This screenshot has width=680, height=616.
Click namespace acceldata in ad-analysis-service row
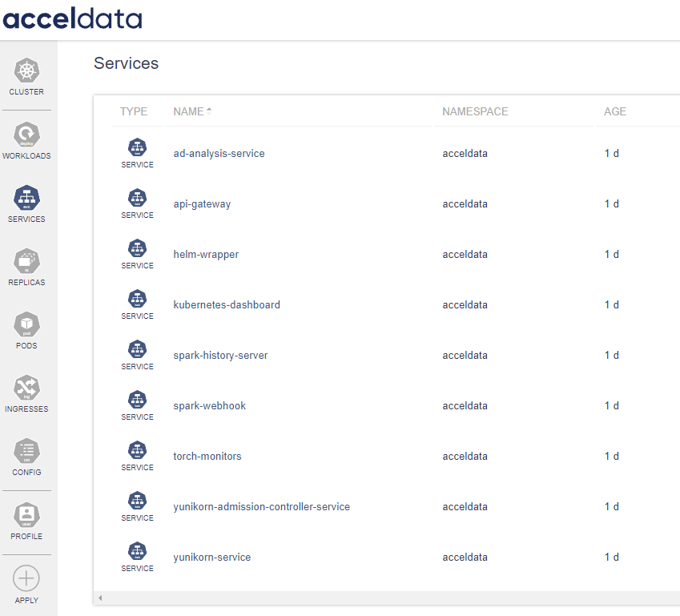(x=465, y=154)
